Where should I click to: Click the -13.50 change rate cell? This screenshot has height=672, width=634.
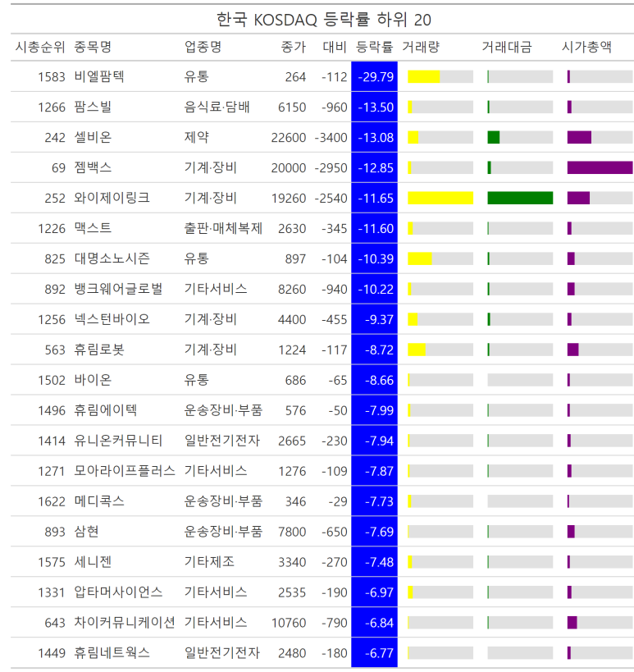click(374, 107)
